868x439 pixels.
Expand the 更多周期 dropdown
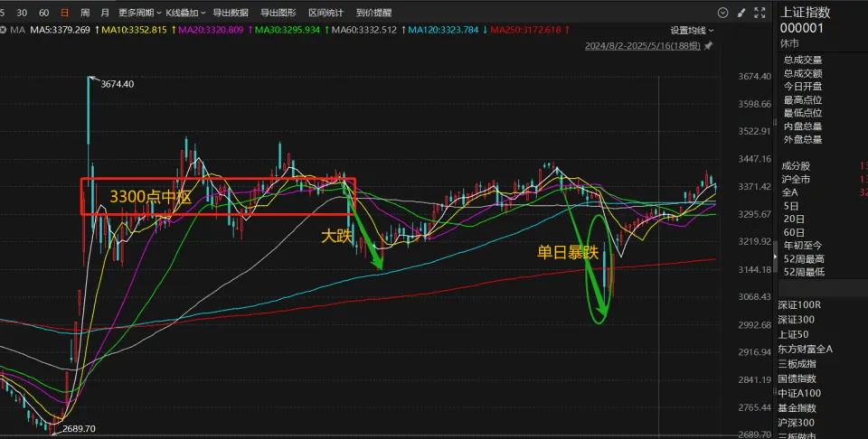tap(139, 13)
